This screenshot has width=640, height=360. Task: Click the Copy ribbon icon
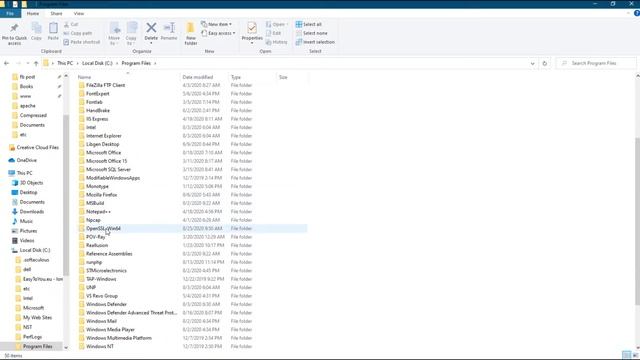coord(36,28)
